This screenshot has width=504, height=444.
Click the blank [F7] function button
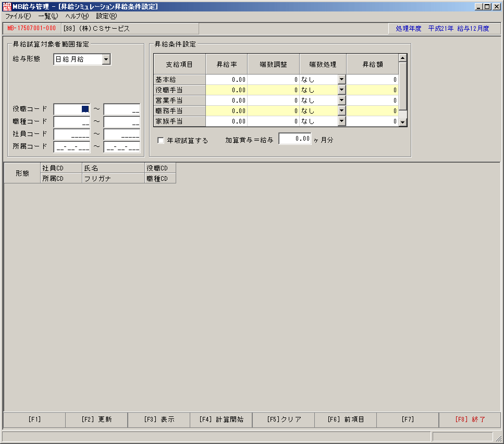tap(408, 420)
